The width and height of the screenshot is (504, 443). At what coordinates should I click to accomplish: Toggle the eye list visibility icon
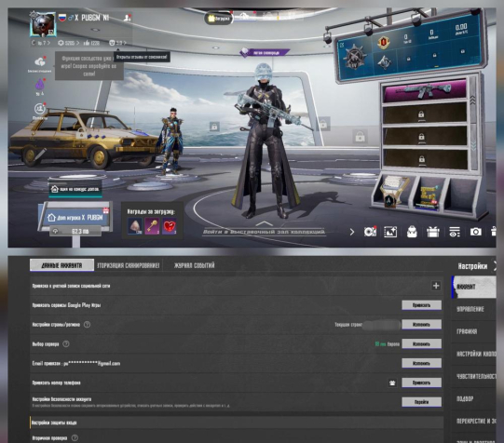[x=455, y=232]
